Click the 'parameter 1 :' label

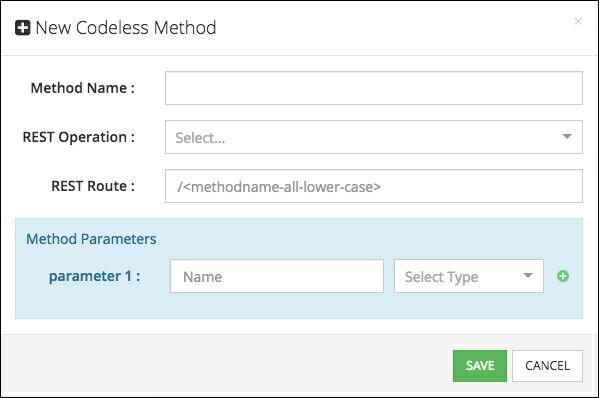[x=94, y=276]
